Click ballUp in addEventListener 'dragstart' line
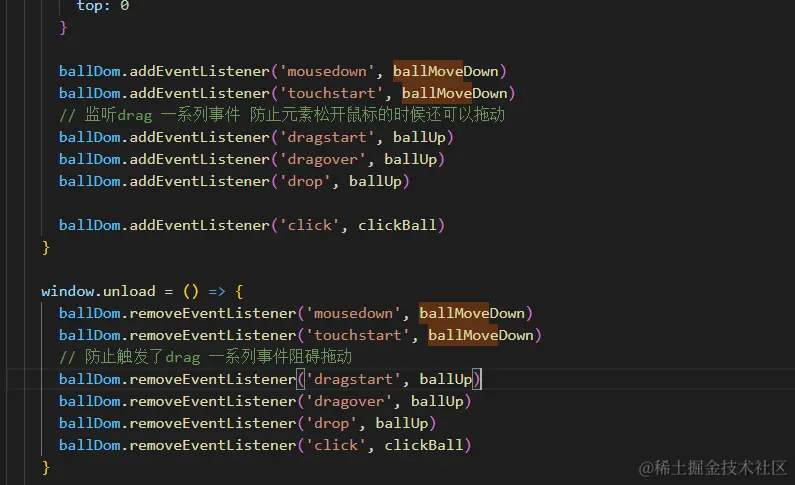This screenshot has width=795, height=485. tap(419, 137)
